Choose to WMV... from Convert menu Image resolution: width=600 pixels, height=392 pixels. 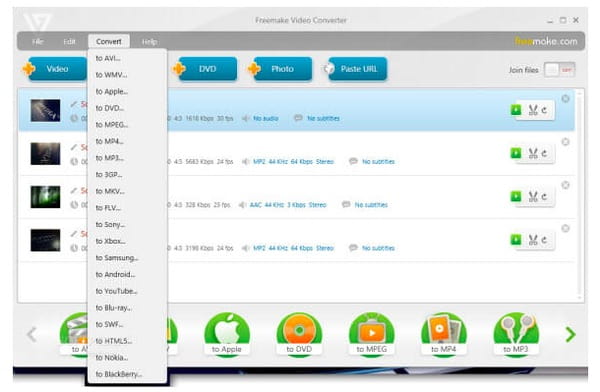pyautogui.click(x=127, y=75)
